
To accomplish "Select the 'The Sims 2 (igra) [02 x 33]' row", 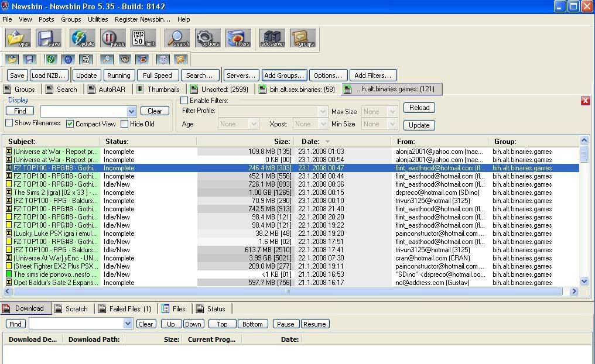I will coord(292,192).
